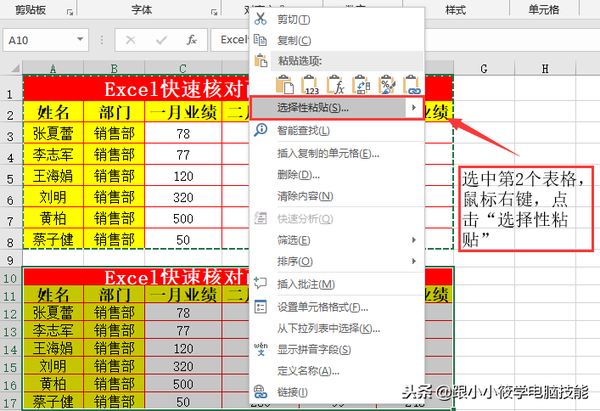600x411 pixels.
Task: Select column H header
Action: tap(545, 68)
